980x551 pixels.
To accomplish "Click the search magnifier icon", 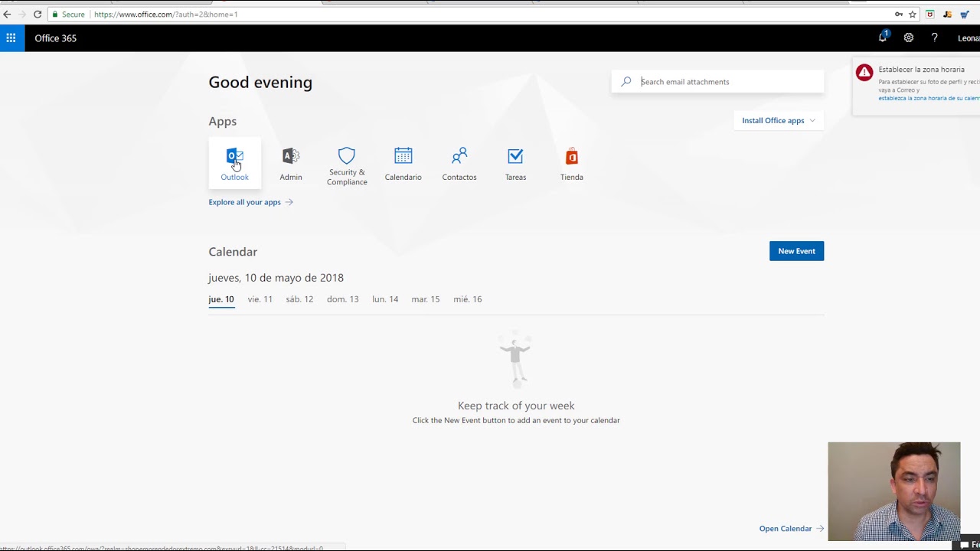I will point(626,81).
